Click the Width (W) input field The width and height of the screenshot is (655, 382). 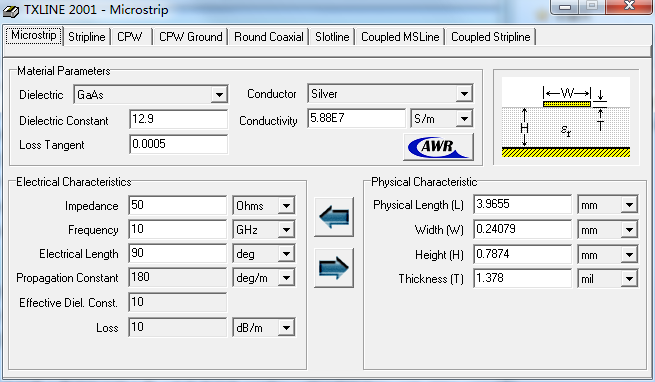522,229
